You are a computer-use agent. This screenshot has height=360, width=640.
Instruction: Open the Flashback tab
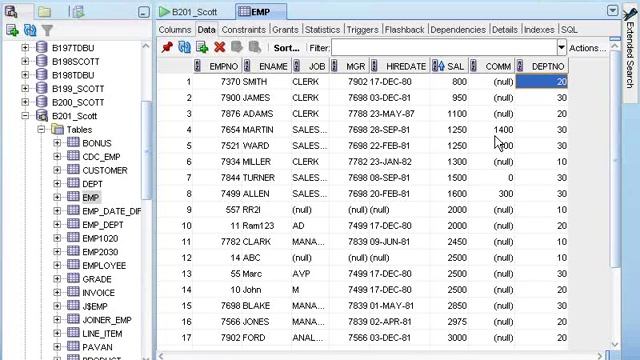tap(404, 29)
